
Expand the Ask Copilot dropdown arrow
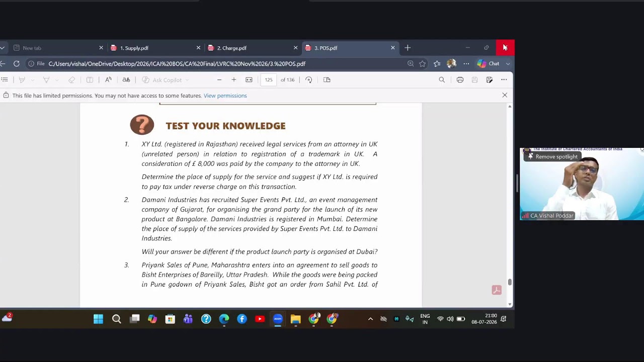click(x=187, y=80)
